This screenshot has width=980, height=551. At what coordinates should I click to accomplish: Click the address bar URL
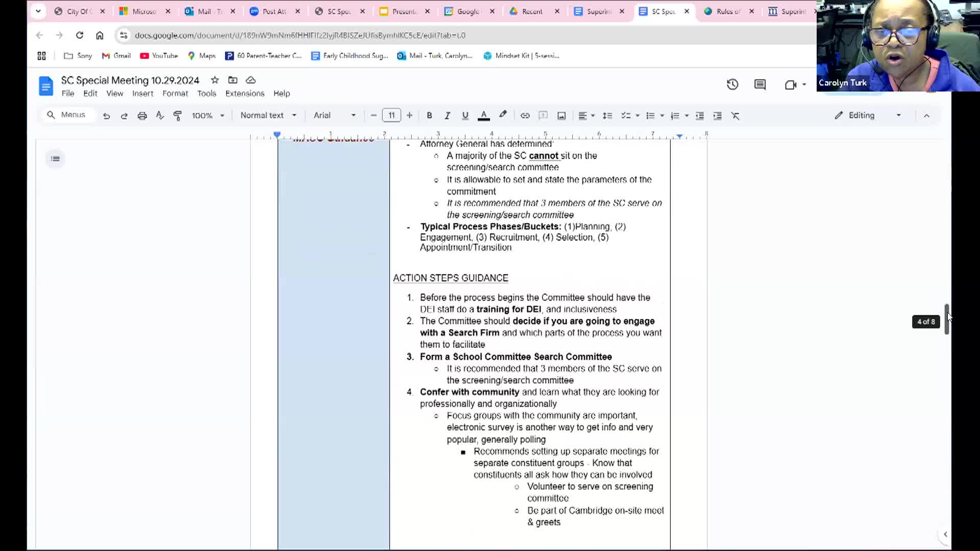pos(300,35)
